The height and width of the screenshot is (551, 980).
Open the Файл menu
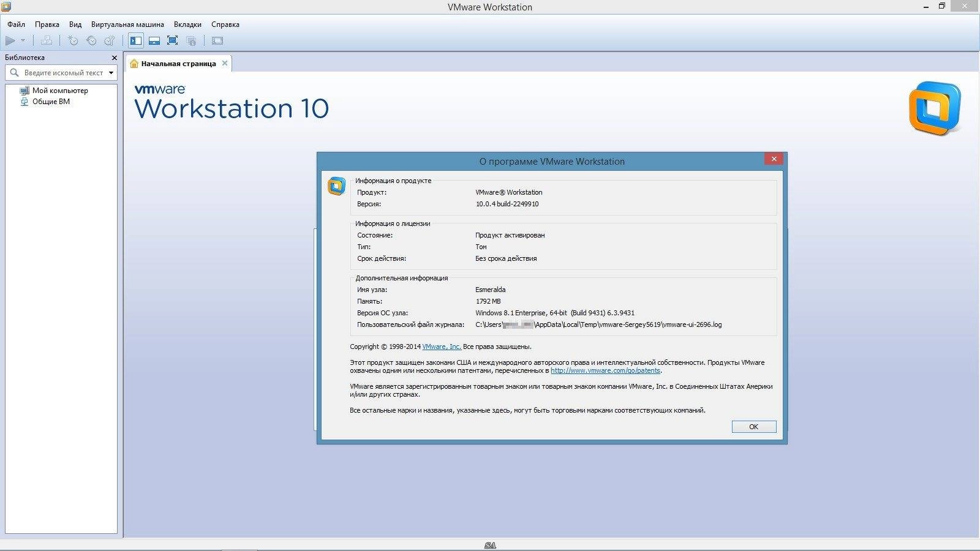(16, 24)
